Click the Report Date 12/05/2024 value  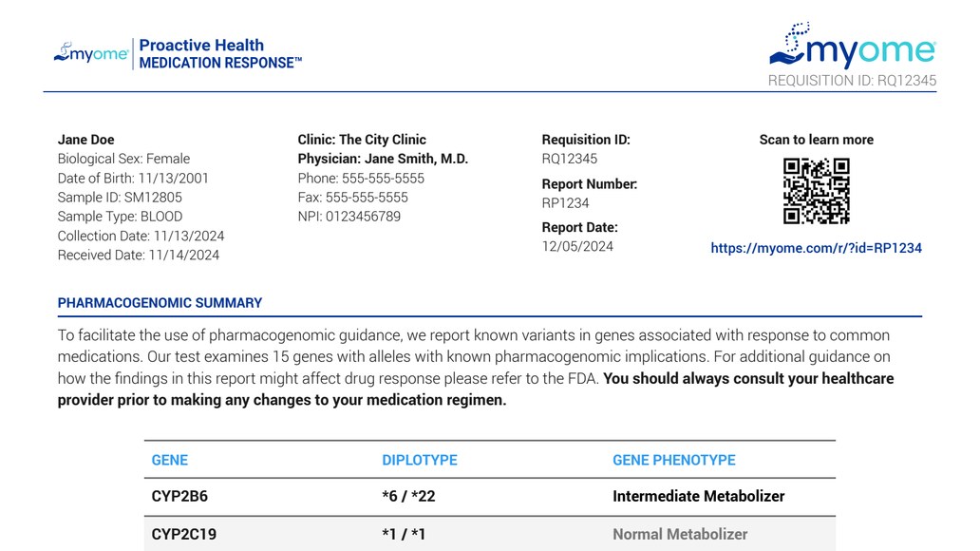tap(577, 246)
